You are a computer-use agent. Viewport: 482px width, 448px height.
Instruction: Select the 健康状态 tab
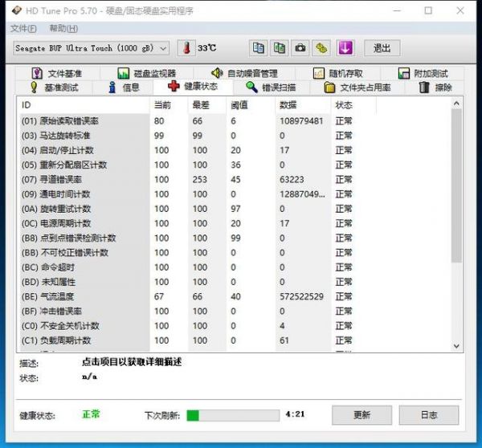(193, 87)
